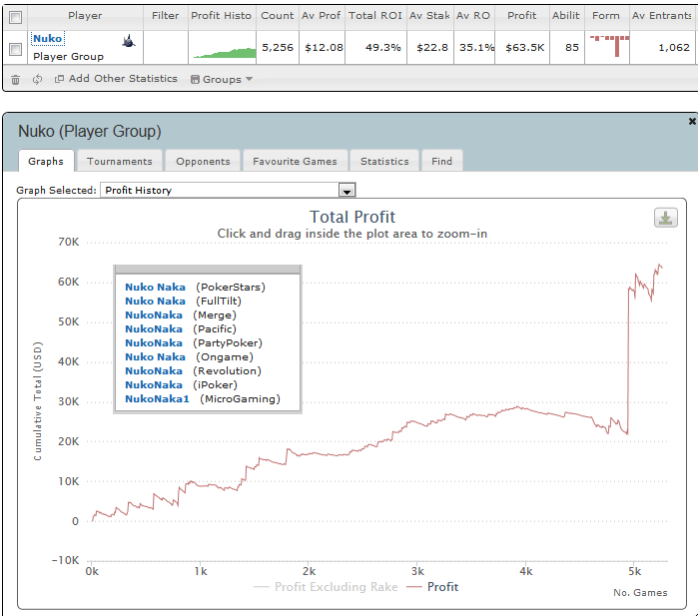
Task: Open the Profit History combo box
Action: point(228,190)
